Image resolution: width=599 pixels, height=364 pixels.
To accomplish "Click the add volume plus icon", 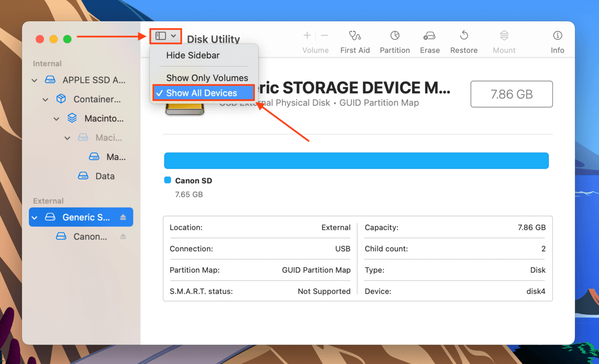I will [x=307, y=35].
